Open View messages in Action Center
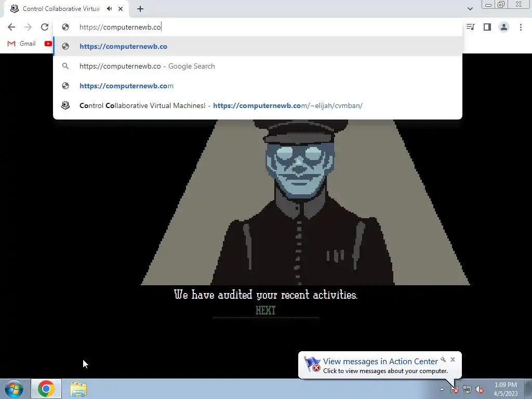Viewport: 532px width, 399px height. coord(380,362)
